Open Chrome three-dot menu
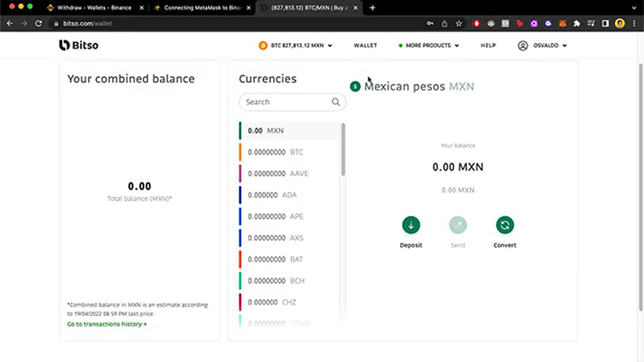The image size is (644, 362). (x=634, y=23)
